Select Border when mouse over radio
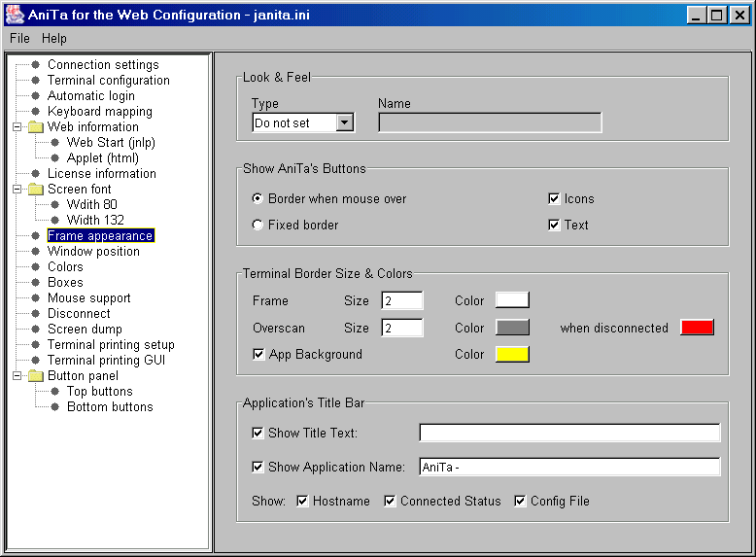This screenshot has width=756, height=557. point(258,198)
